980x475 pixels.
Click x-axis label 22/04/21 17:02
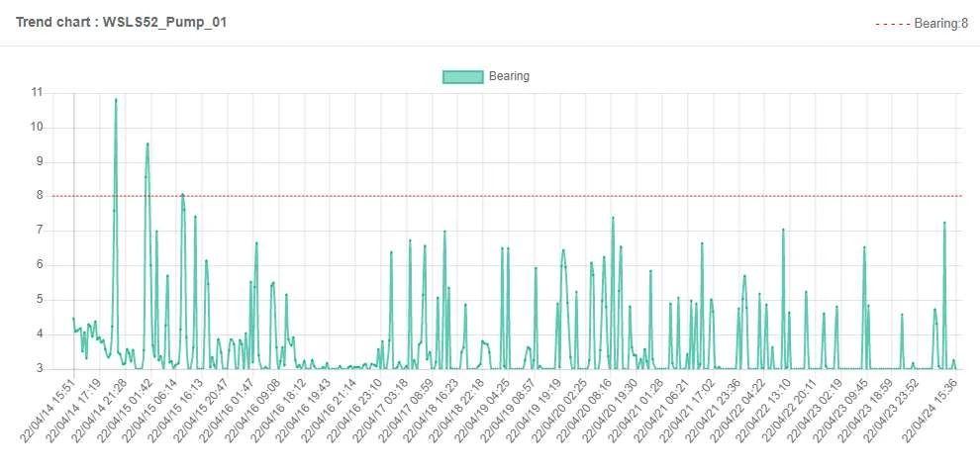pyautogui.click(x=688, y=410)
